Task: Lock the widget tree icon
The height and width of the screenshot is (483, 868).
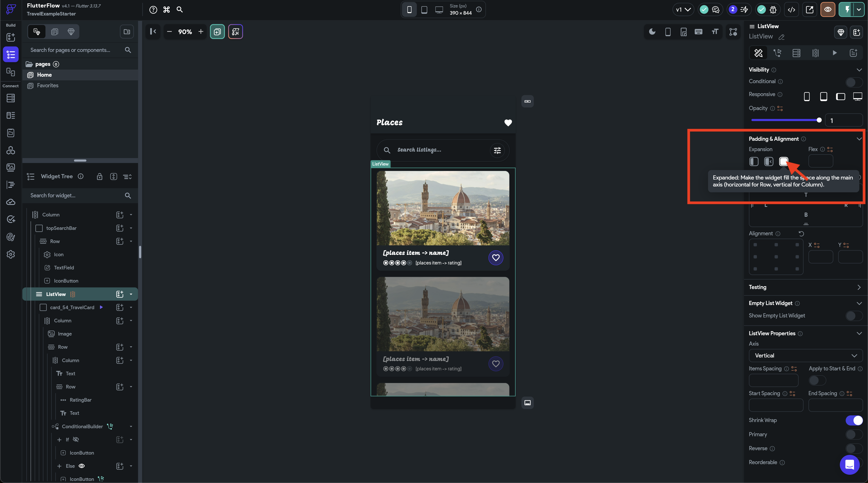Action: pyautogui.click(x=99, y=176)
